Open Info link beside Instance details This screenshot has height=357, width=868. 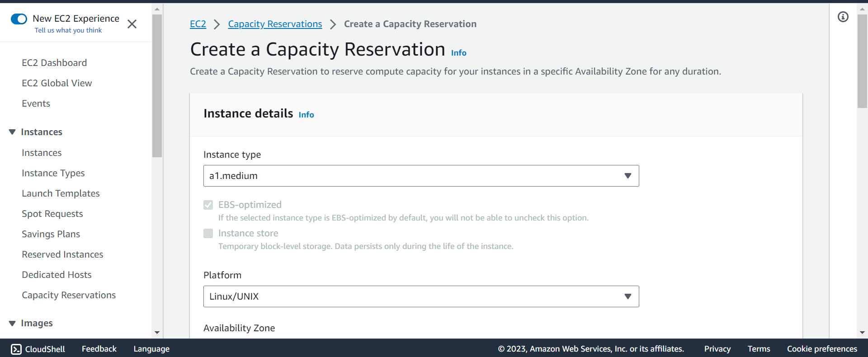306,115
